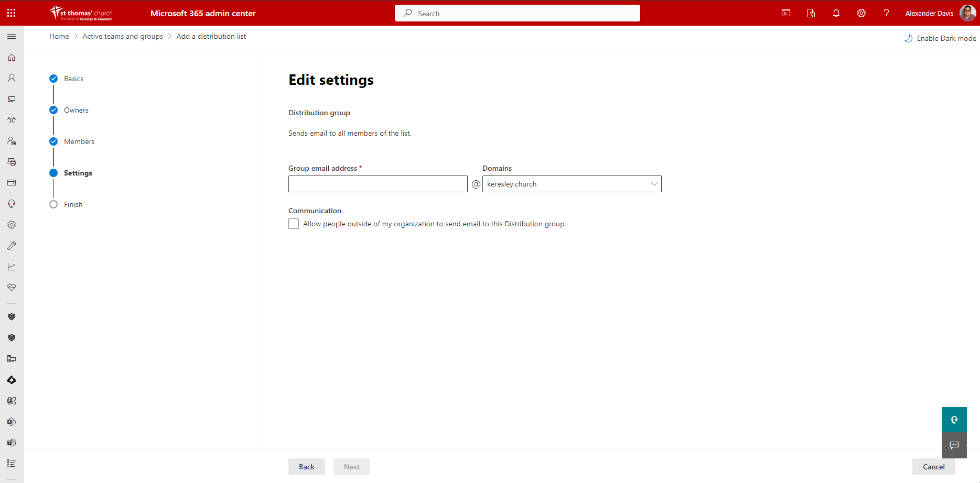
Task: Click the Back button
Action: 307,467
